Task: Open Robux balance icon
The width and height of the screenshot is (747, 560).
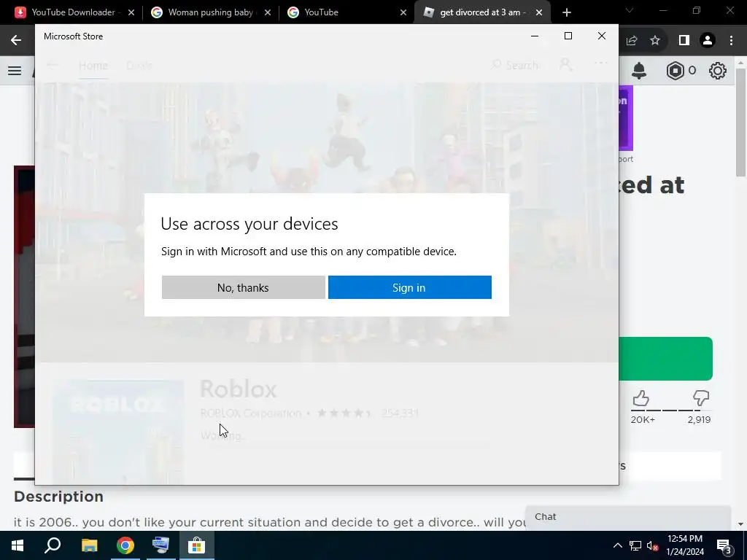Action: pos(675,71)
